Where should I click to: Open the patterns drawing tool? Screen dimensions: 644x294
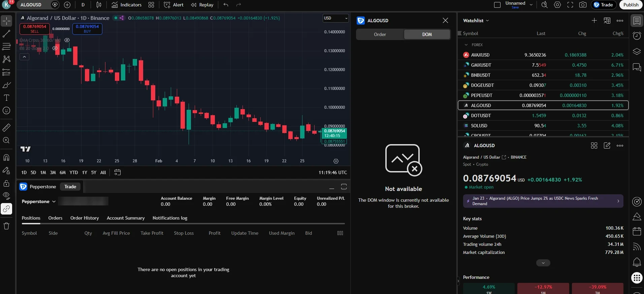[6, 59]
